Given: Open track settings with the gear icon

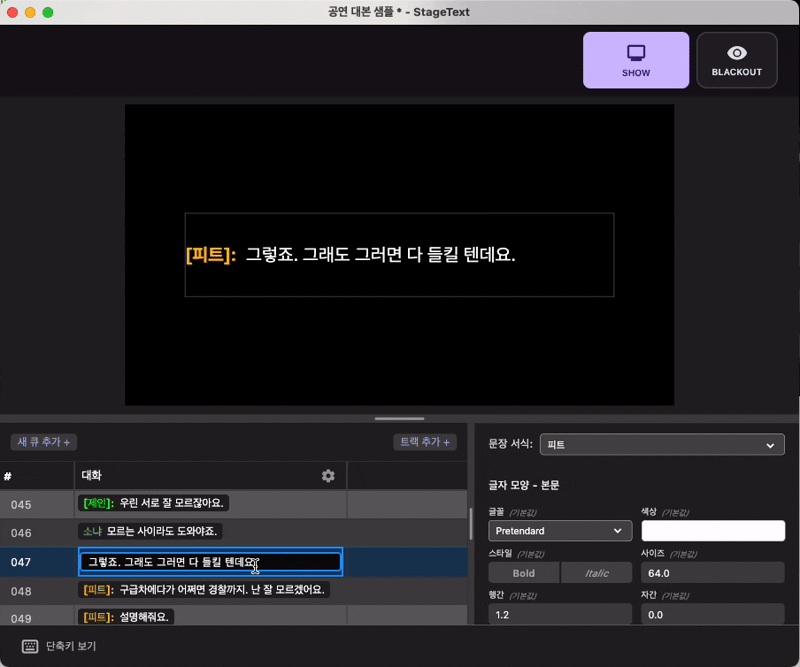Looking at the screenshot, I should coord(328,476).
